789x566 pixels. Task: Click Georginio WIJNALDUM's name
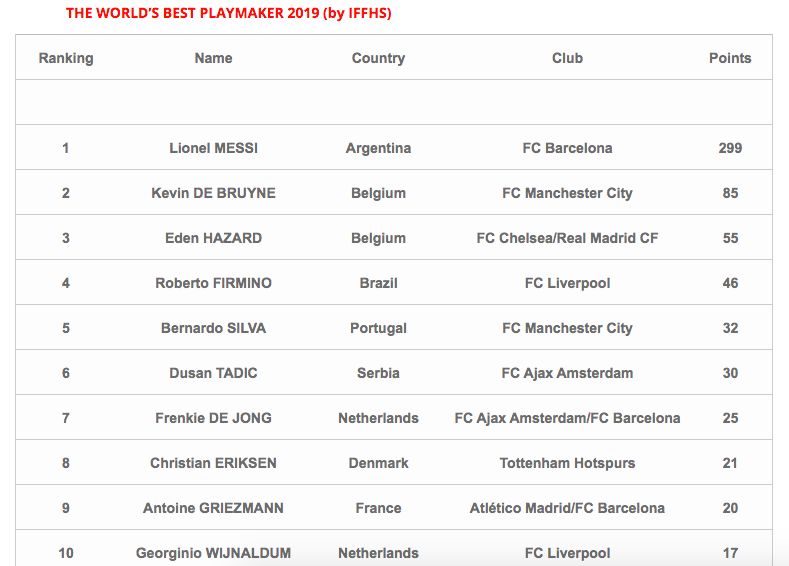click(213, 553)
